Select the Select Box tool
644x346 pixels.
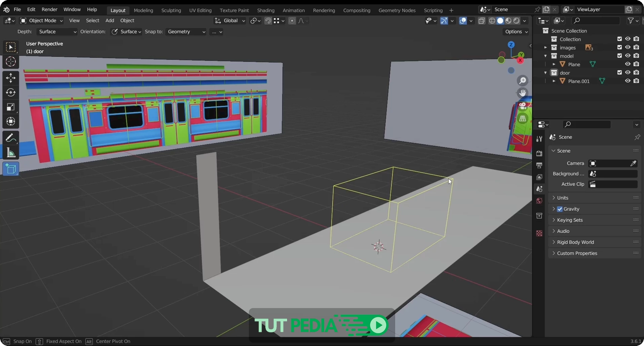11,47
